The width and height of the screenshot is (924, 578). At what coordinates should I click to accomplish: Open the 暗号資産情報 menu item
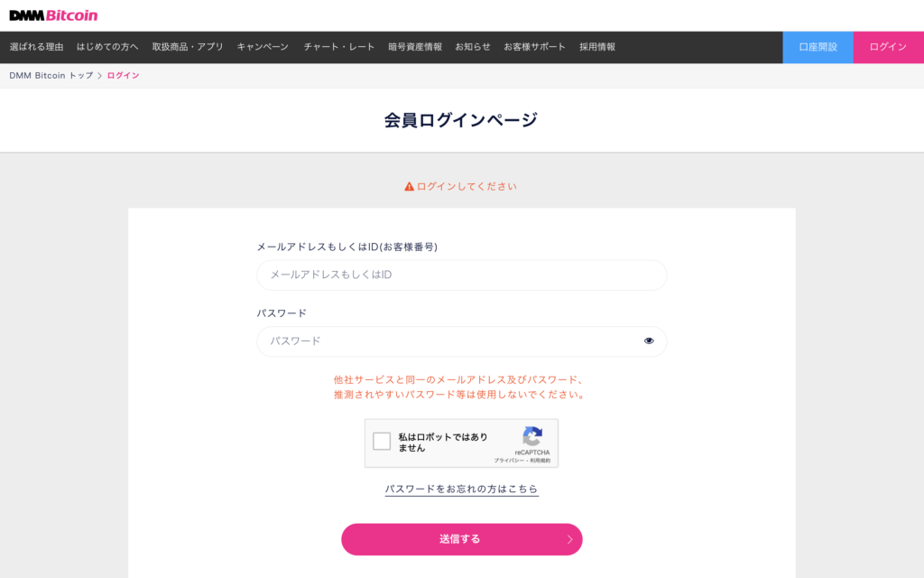415,47
